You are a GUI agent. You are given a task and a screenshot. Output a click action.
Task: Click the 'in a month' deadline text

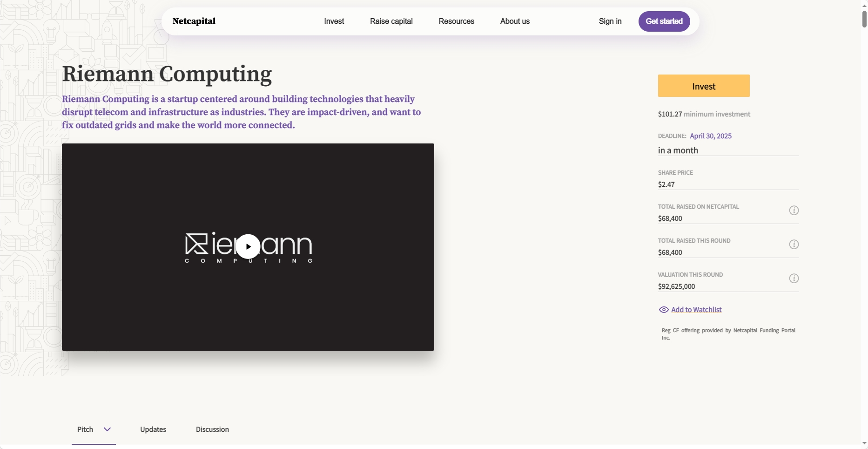(678, 150)
